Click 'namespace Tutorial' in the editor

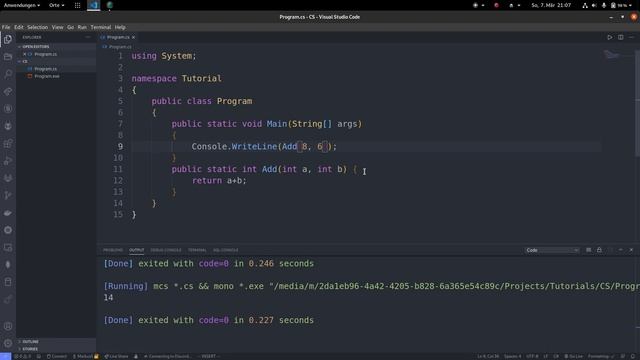pyautogui.click(x=176, y=78)
